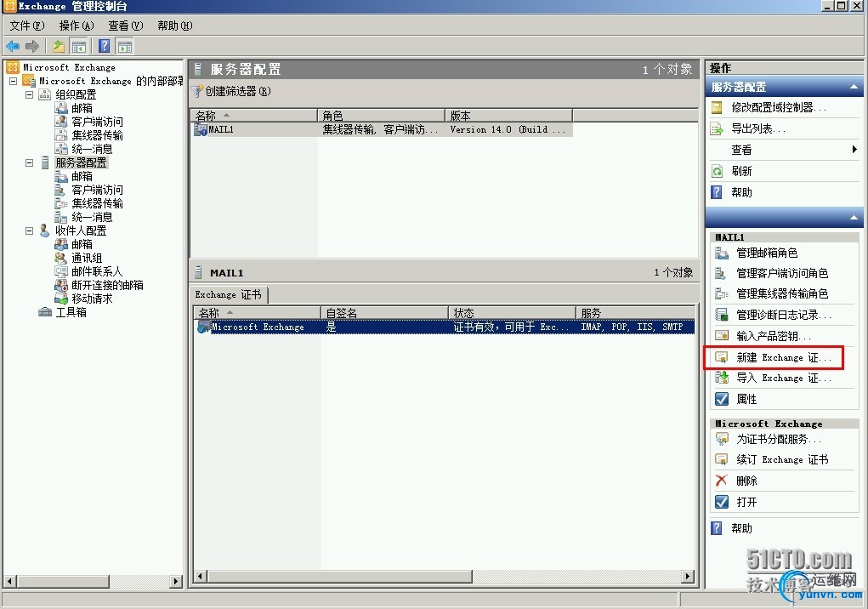Select 客户端访问 under 服务器配置
This screenshot has width=868, height=609.
(98, 190)
